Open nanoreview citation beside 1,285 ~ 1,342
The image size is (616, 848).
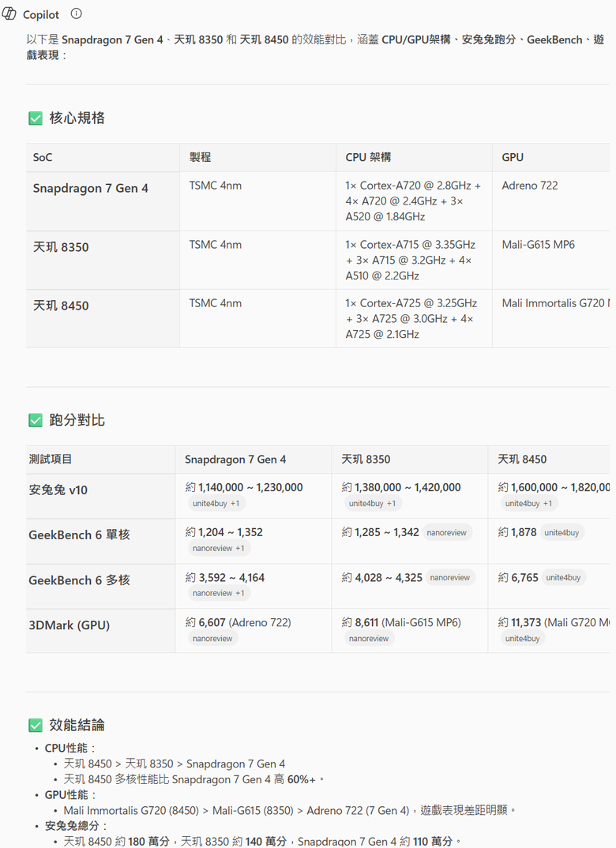click(x=447, y=533)
